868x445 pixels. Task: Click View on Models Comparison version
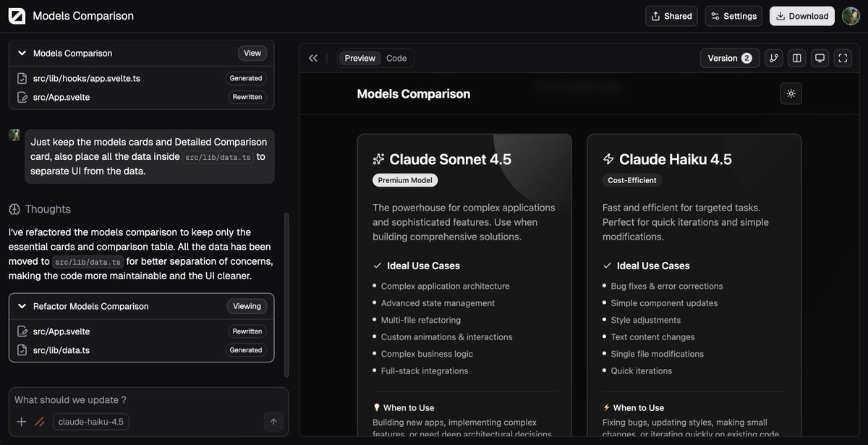tap(252, 53)
